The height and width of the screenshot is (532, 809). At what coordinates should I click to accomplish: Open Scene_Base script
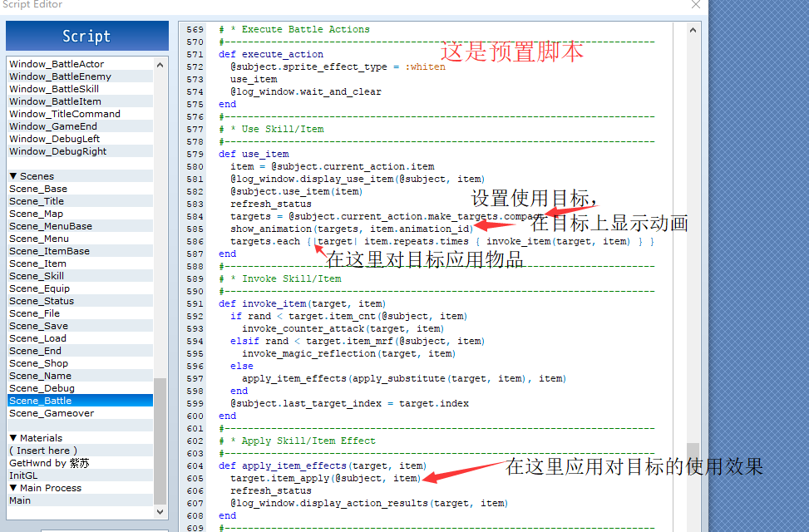tap(81, 189)
